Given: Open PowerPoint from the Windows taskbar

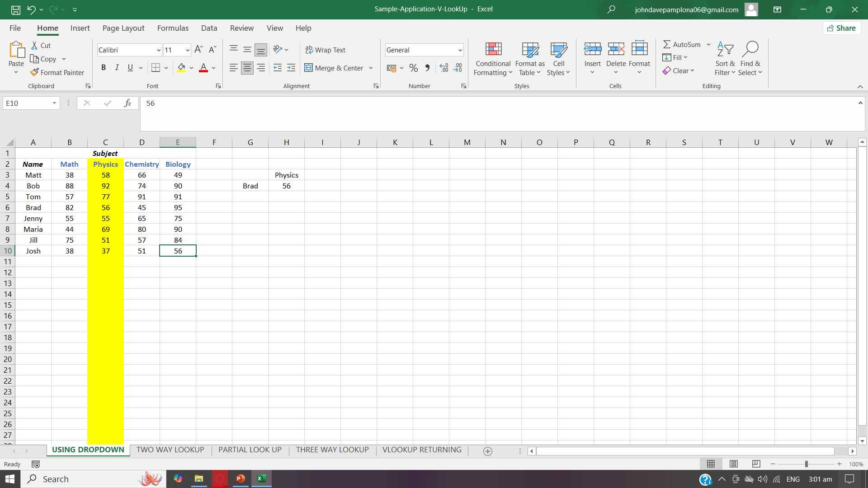Looking at the screenshot, I should [x=241, y=479].
